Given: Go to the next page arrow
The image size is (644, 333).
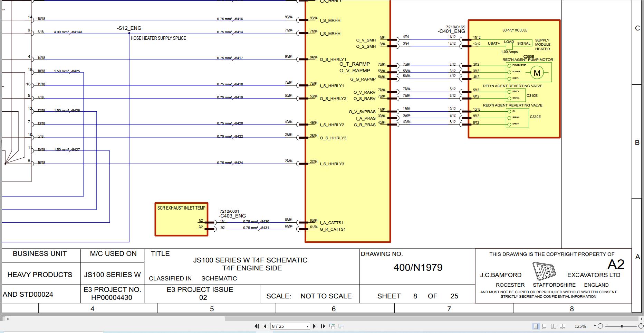Looking at the screenshot, I should pyautogui.click(x=315, y=326).
